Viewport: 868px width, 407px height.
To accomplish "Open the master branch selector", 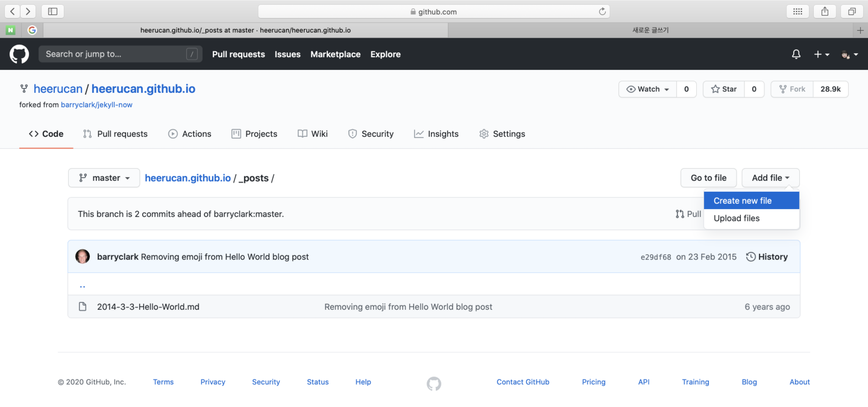I will (x=104, y=178).
